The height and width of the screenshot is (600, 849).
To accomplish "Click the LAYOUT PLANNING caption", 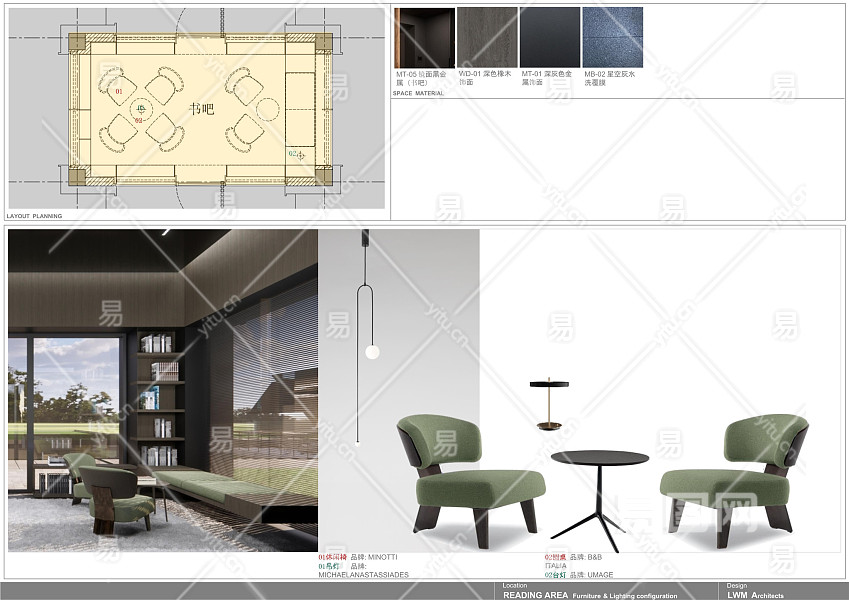I will coord(34,216).
